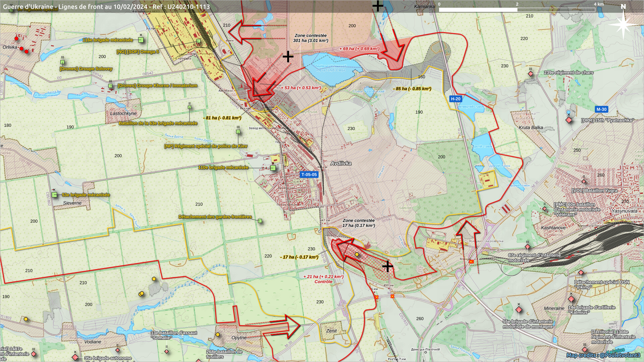Click the Sieverne village label
This screenshot has height=362, width=644.
[x=72, y=203]
